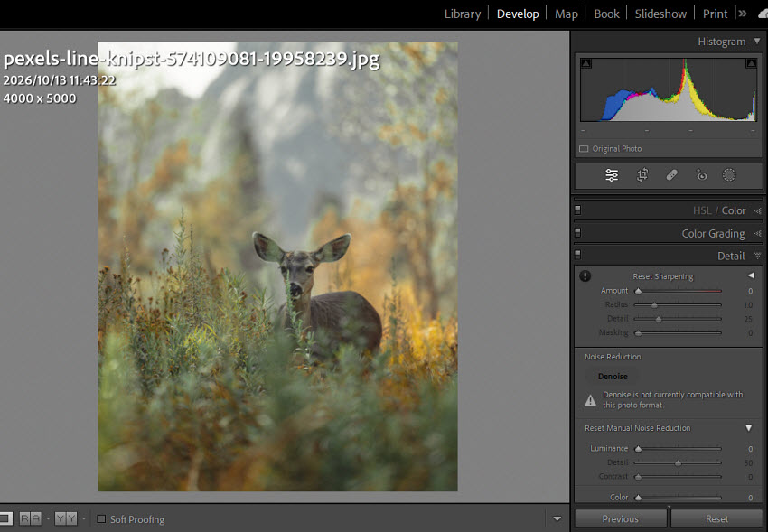Enable the Soft Proofing checkbox
The image size is (768, 532).
[101, 518]
